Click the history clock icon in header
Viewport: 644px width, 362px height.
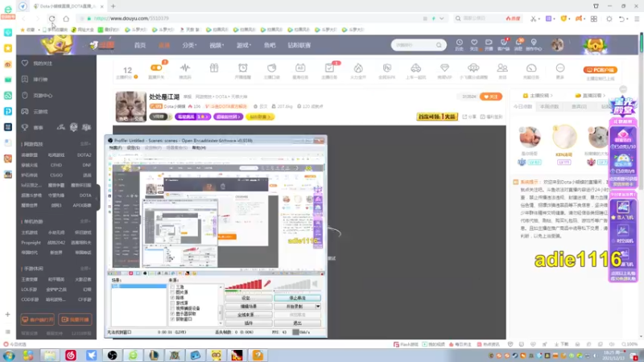[459, 43]
